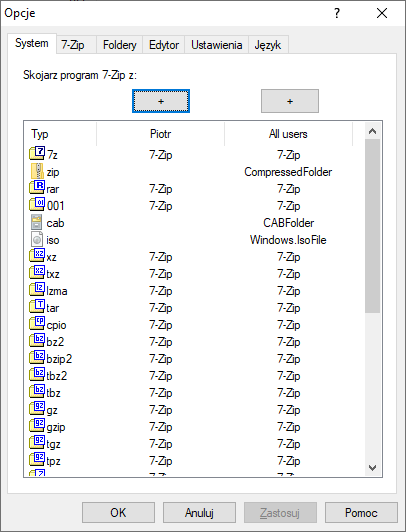The height and width of the screenshot is (532, 406).
Task: Click the rar file type icon
Action: [37, 187]
